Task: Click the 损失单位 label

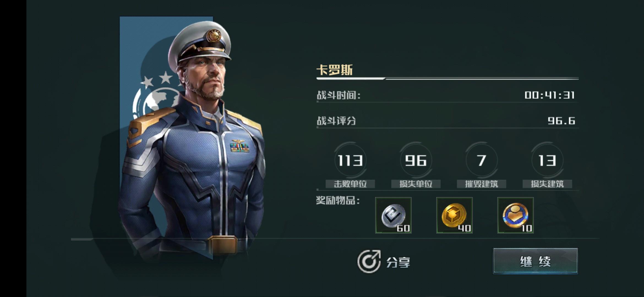Action: point(416,184)
